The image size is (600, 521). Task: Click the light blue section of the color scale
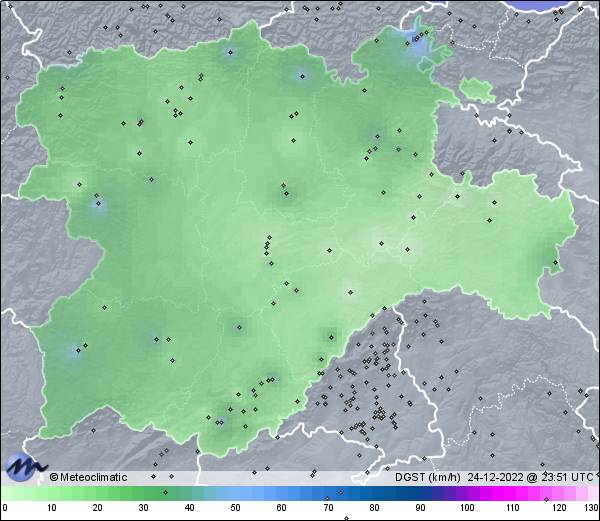tap(245, 493)
